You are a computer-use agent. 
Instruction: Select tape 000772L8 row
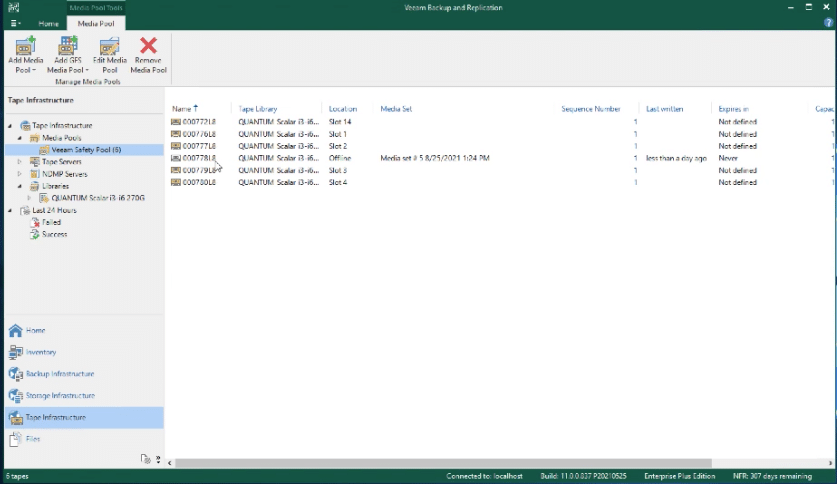pos(500,122)
